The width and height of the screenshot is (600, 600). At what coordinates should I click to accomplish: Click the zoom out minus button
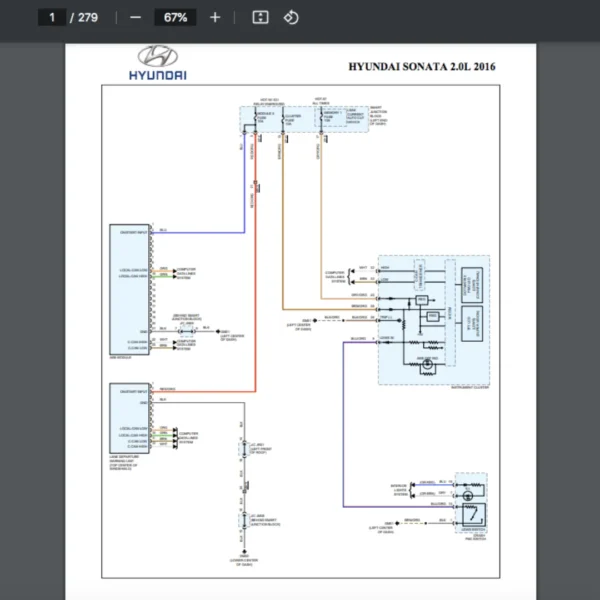pos(135,18)
